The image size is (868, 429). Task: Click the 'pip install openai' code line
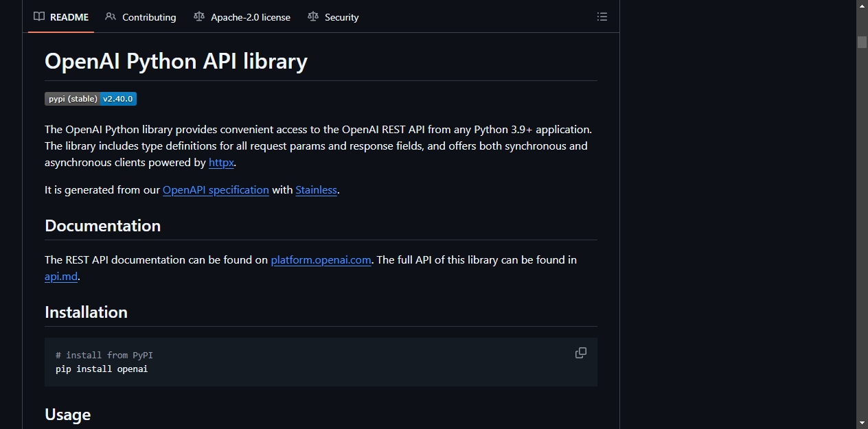pyautogui.click(x=102, y=369)
